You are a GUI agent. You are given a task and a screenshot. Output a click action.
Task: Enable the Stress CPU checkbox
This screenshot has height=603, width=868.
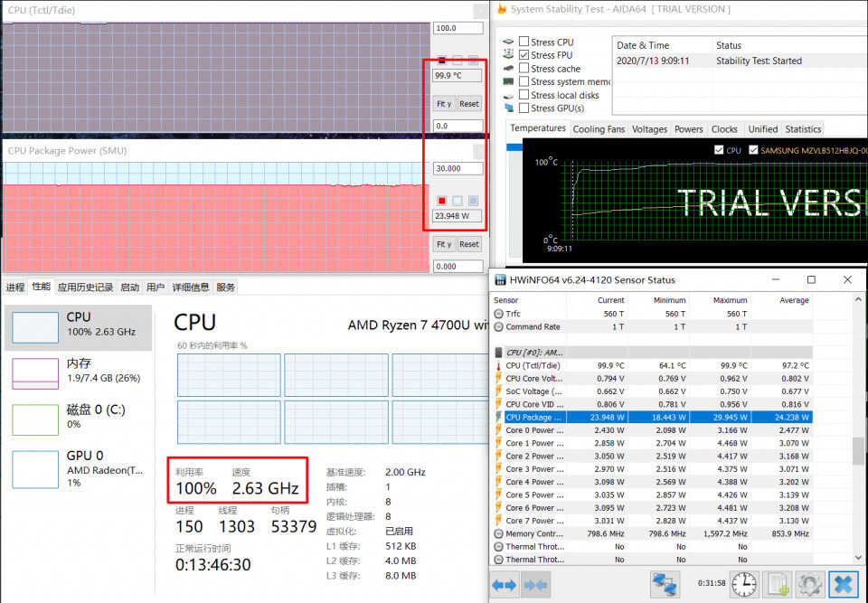[x=524, y=42]
